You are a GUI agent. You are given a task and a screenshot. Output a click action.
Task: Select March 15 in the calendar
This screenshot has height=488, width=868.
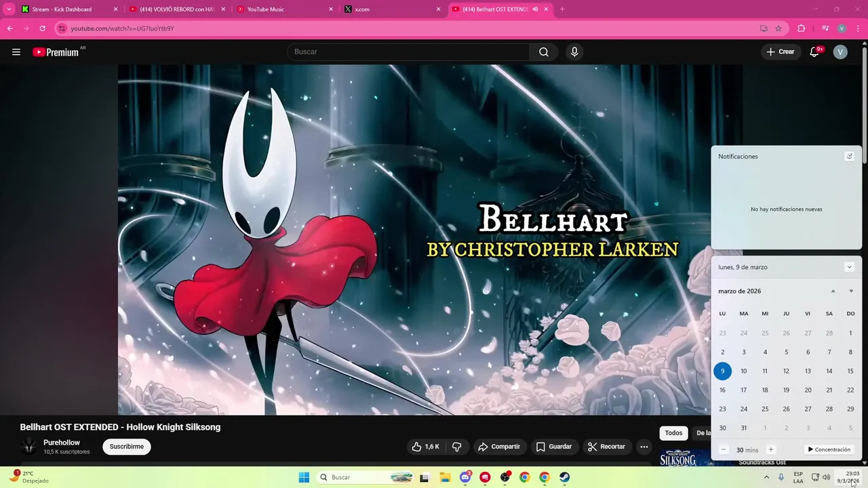850,371
